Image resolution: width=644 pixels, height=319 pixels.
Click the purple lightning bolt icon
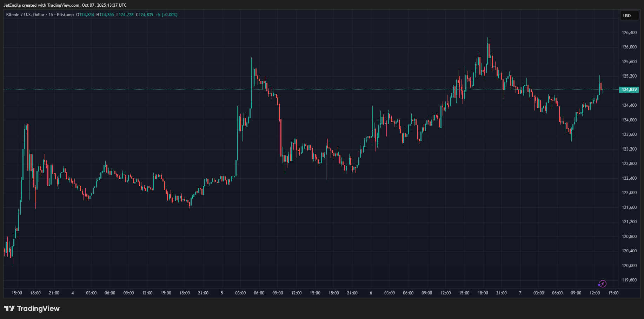click(x=602, y=284)
